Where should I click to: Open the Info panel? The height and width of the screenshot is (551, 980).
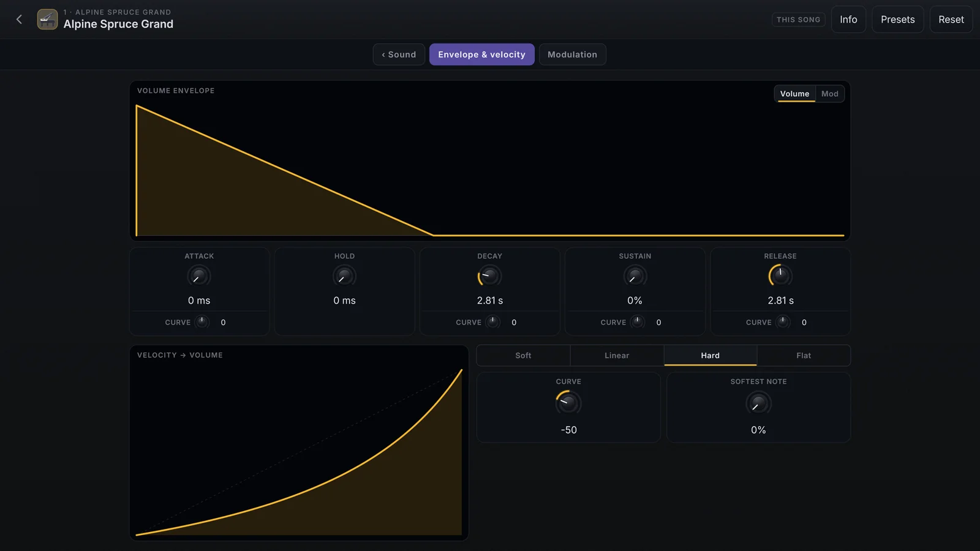coord(848,20)
